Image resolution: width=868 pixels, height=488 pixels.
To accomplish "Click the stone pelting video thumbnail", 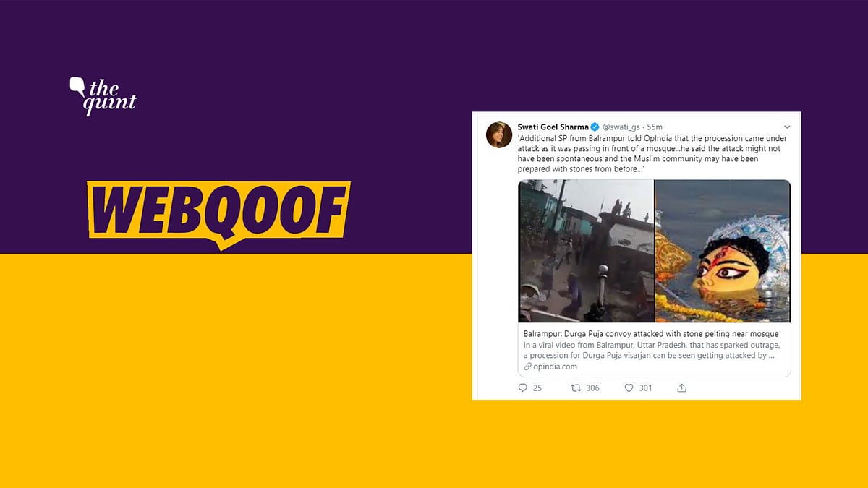I will 586,251.
